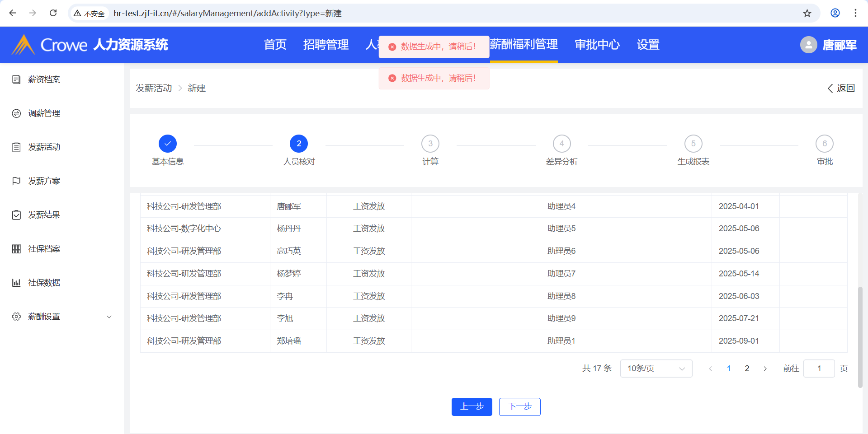Click the 社保档案 sidebar icon

coord(16,249)
